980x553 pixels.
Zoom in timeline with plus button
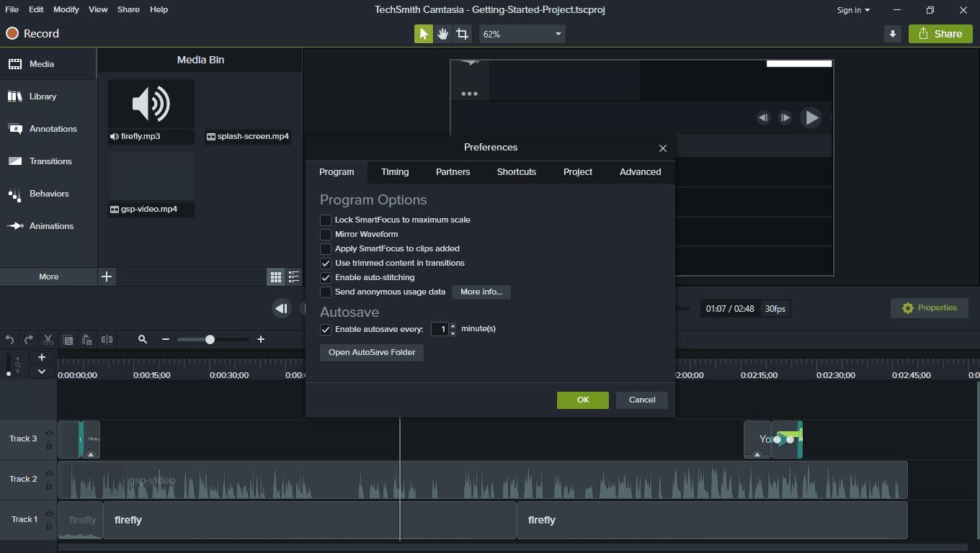pyautogui.click(x=261, y=339)
